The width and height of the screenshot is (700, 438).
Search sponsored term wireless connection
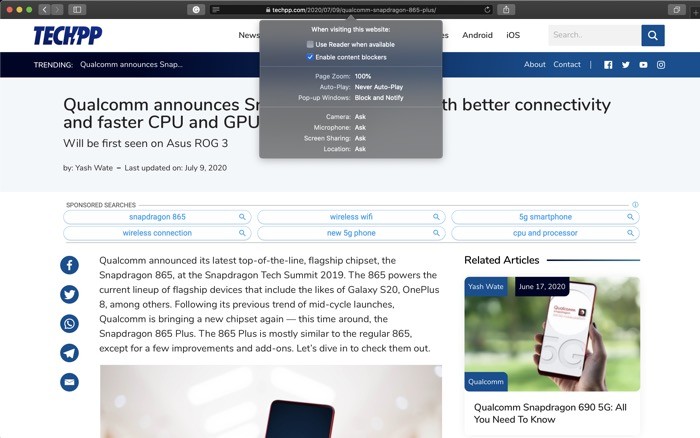click(x=157, y=233)
